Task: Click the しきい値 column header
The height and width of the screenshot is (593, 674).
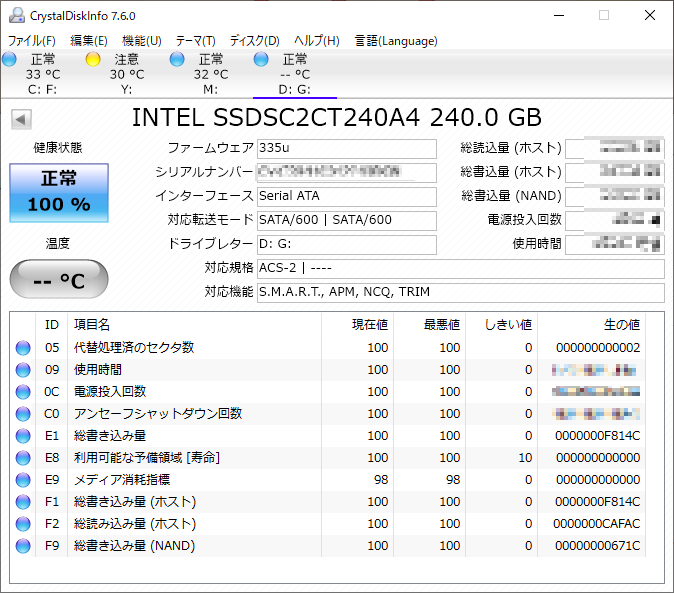Action: [502, 325]
